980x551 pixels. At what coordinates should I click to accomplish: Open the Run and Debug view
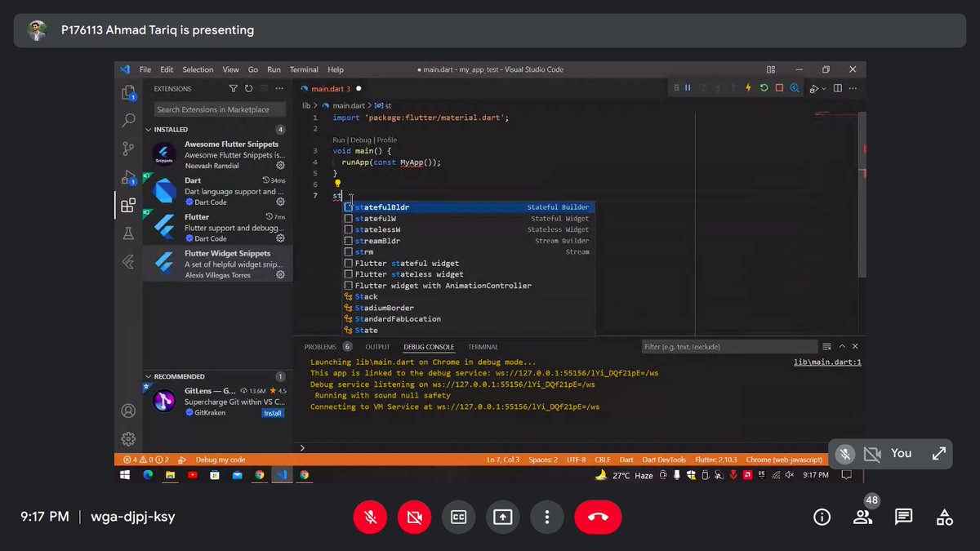pos(128,176)
